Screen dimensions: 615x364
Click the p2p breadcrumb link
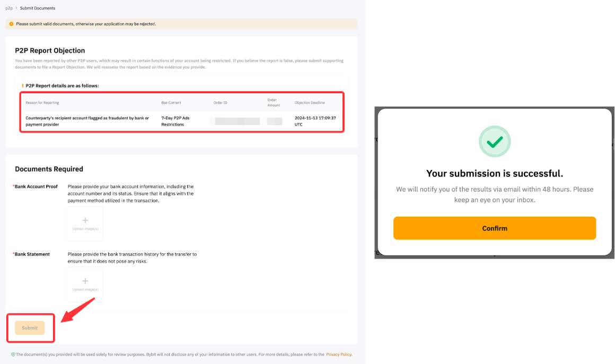(9, 8)
